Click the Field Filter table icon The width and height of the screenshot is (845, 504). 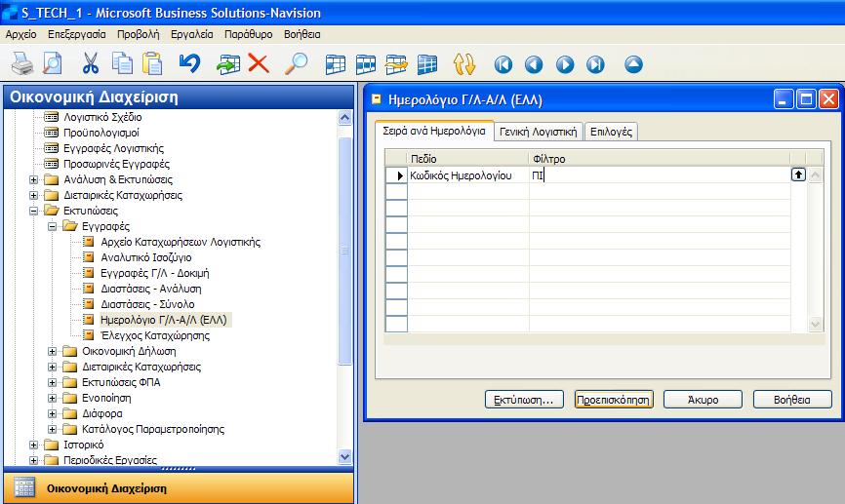(x=336, y=64)
